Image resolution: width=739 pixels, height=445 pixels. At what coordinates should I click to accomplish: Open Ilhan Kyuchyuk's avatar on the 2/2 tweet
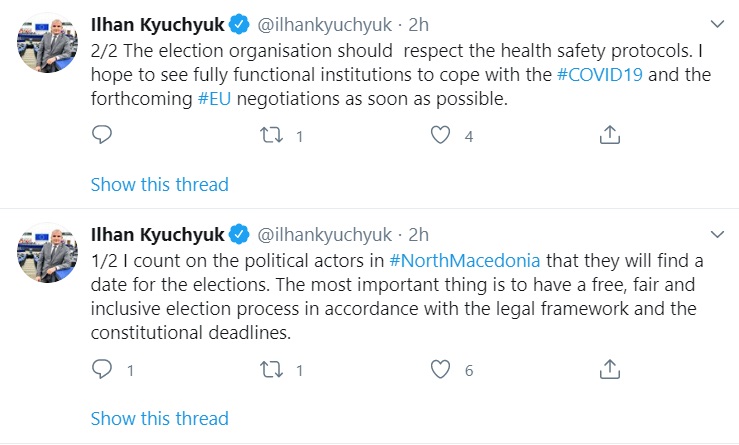(47, 43)
